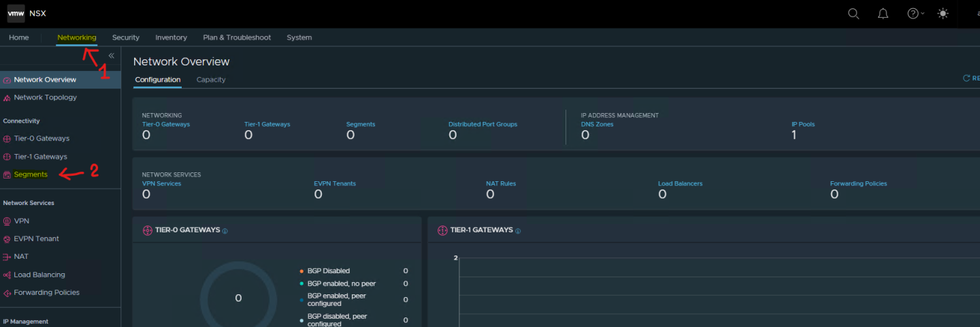Open the help question mark dropdown

point(915,14)
